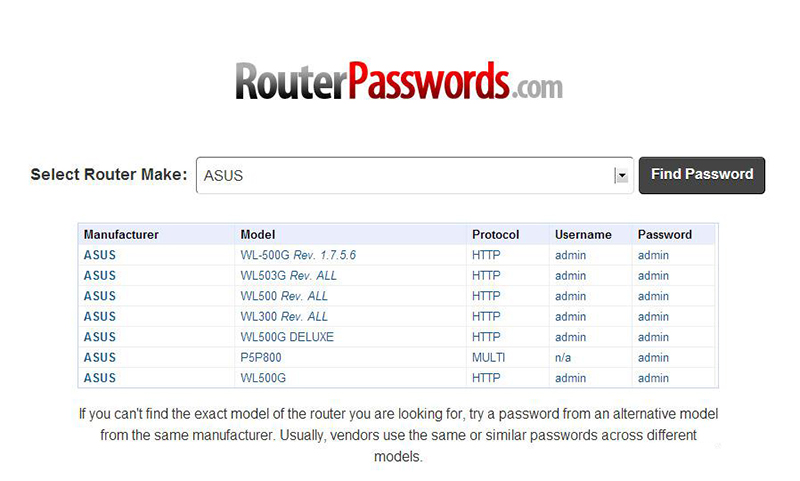The image size is (800, 481).
Task: Click the Username column header
Action: pos(583,235)
